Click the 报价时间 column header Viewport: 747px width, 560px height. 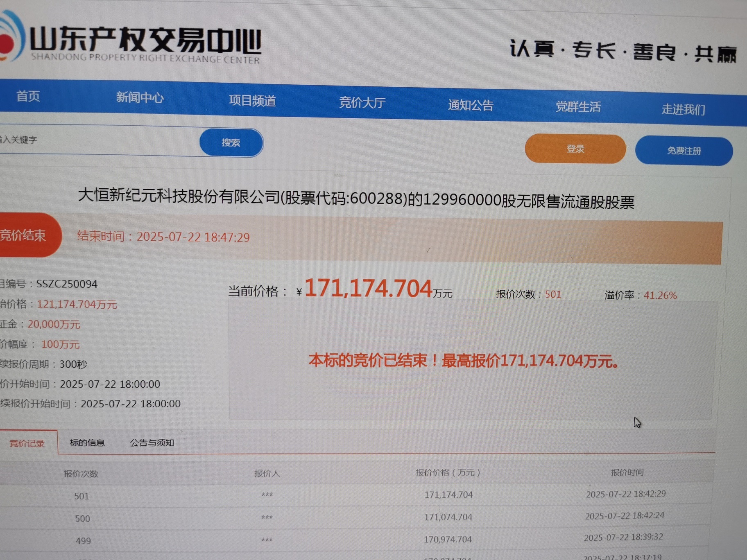point(627,472)
